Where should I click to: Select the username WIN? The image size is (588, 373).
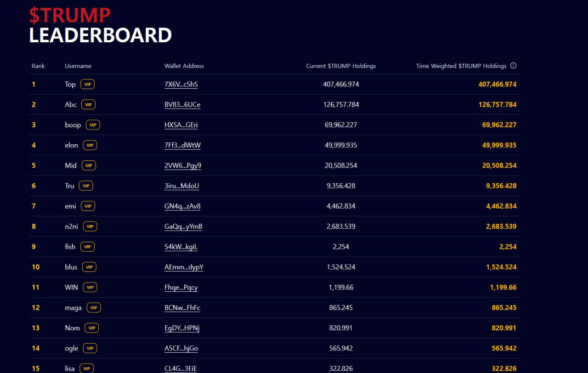point(72,287)
